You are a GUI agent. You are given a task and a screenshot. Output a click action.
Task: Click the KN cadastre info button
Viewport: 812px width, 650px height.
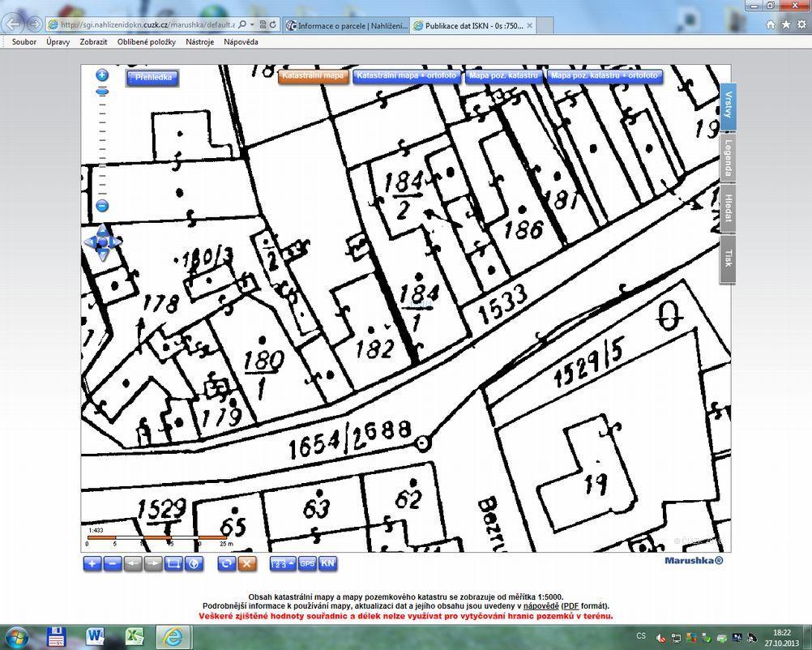click(x=327, y=563)
